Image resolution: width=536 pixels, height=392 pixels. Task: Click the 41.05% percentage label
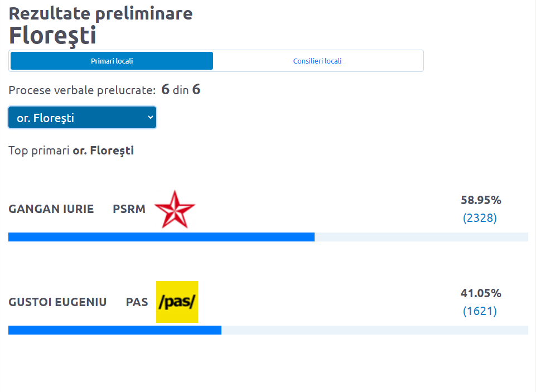(481, 293)
